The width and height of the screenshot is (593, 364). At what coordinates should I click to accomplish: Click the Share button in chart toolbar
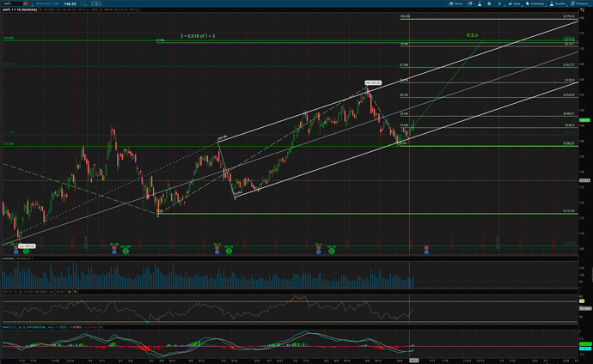pos(455,3)
